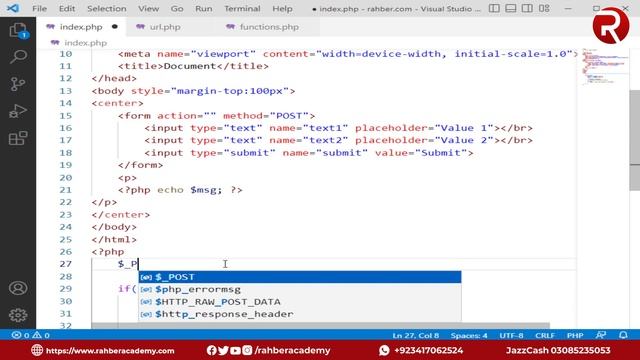The height and width of the screenshot is (360, 640).
Task: Open Source Control view in activity bar
Action: [18, 84]
